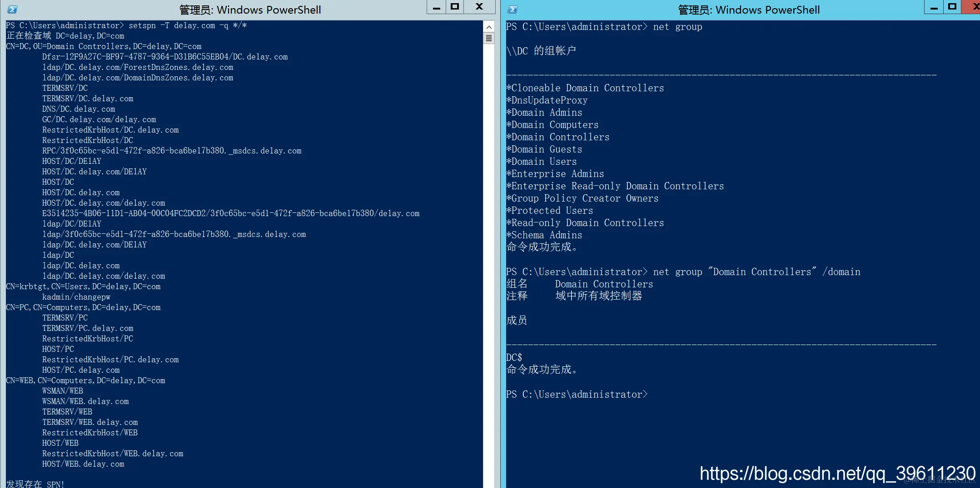Click the "域中所有域控制器" comment text
This screenshot has height=488, width=980.
599,296
